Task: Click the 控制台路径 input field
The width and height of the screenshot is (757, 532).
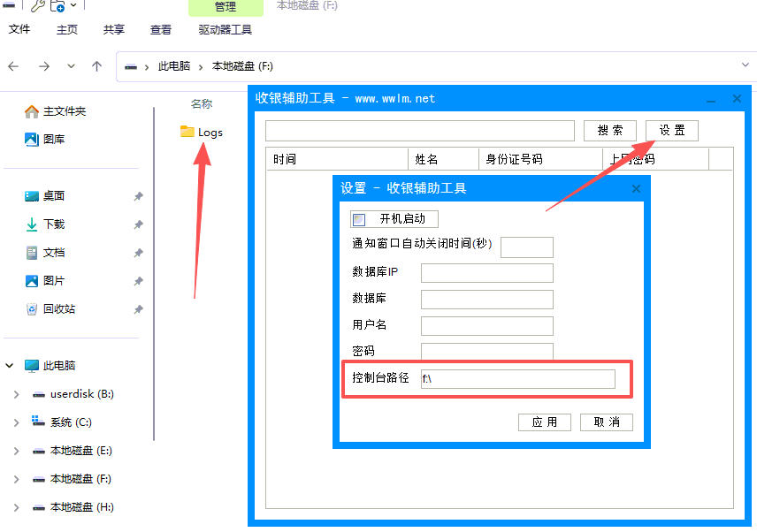Action: click(x=517, y=379)
